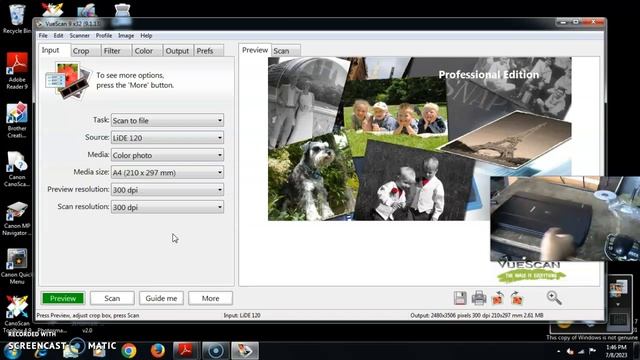Screen dimensions: 640x360
Task: Click the Action Center flag tray icon
Action: (592, 351)
